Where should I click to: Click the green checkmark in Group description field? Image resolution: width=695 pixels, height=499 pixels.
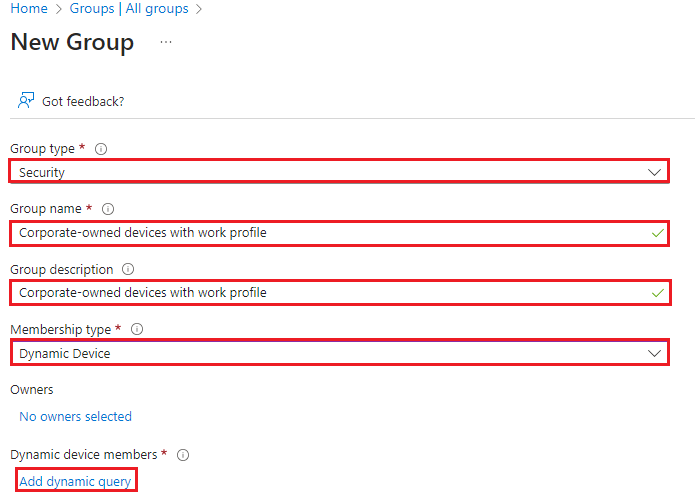pyautogui.click(x=657, y=293)
